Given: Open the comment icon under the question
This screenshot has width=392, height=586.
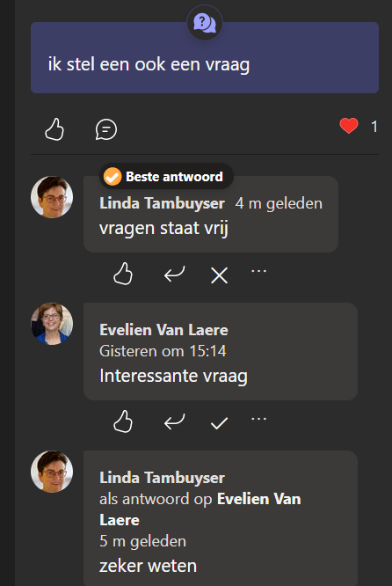Looking at the screenshot, I should click(106, 129).
